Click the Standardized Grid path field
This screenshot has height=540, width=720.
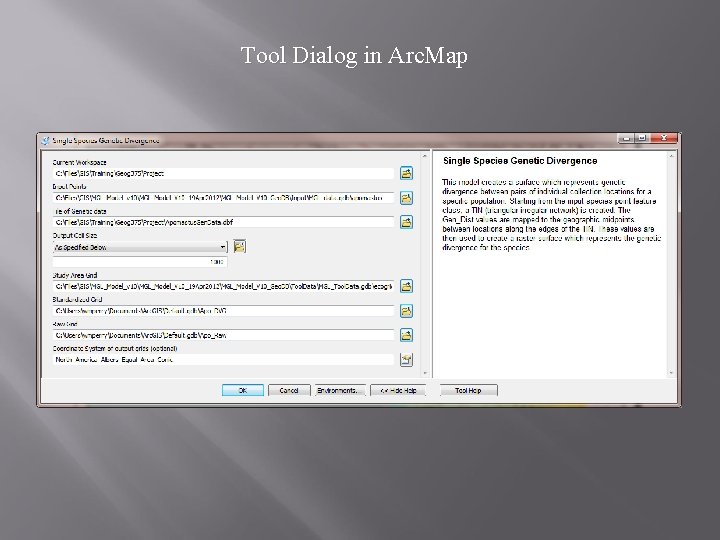[223, 311]
